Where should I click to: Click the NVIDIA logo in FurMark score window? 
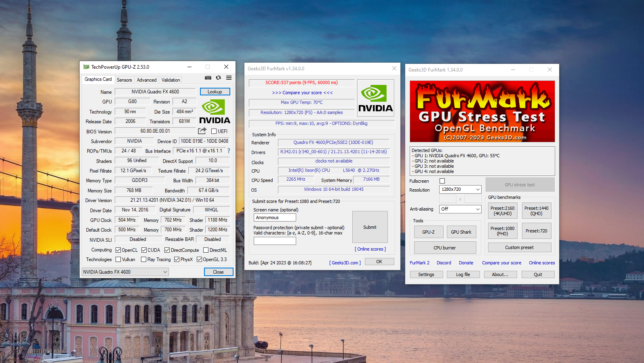click(376, 98)
